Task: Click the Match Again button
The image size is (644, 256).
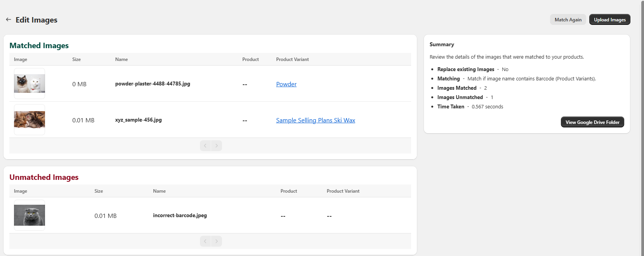Action: 568,20
